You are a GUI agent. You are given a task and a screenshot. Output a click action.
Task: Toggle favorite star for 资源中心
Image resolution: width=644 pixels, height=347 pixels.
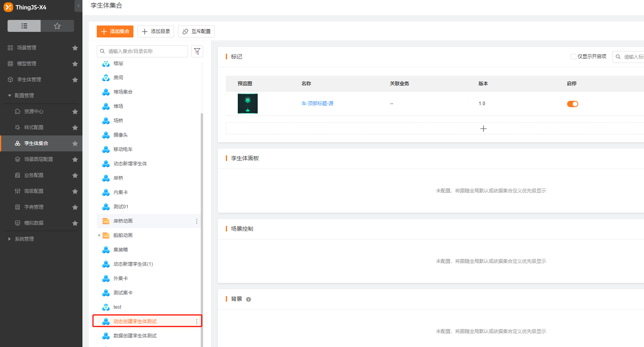click(x=75, y=112)
